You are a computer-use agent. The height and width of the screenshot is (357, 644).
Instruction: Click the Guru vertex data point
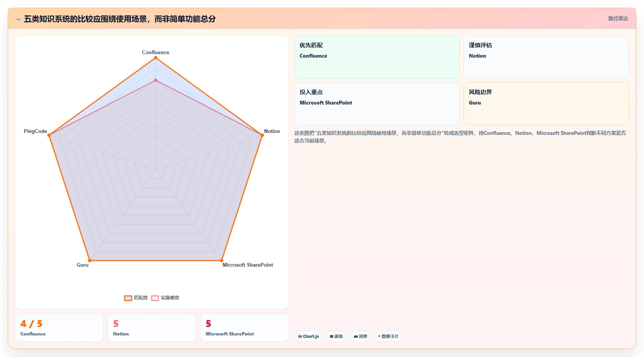click(90, 261)
